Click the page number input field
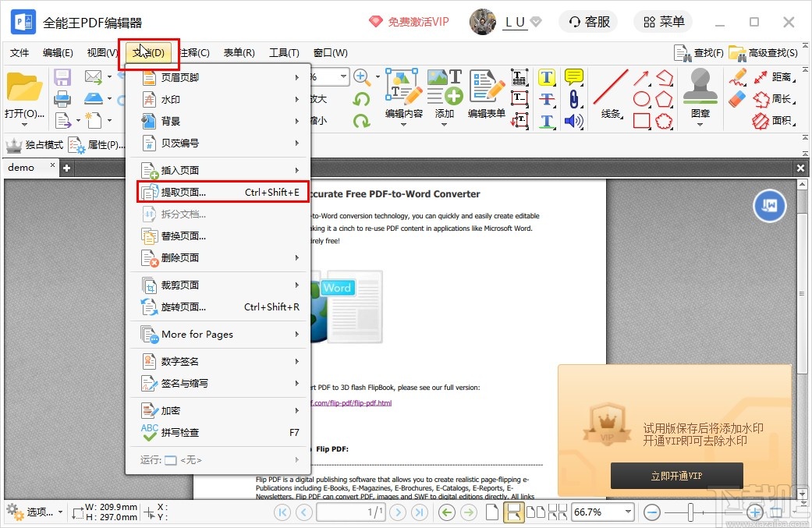Viewport: 812px width, 528px height. (x=350, y=512)
